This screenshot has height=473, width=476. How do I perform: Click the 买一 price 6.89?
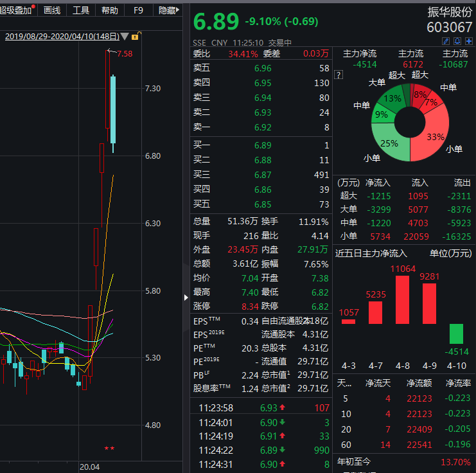(x=263, y=145)
